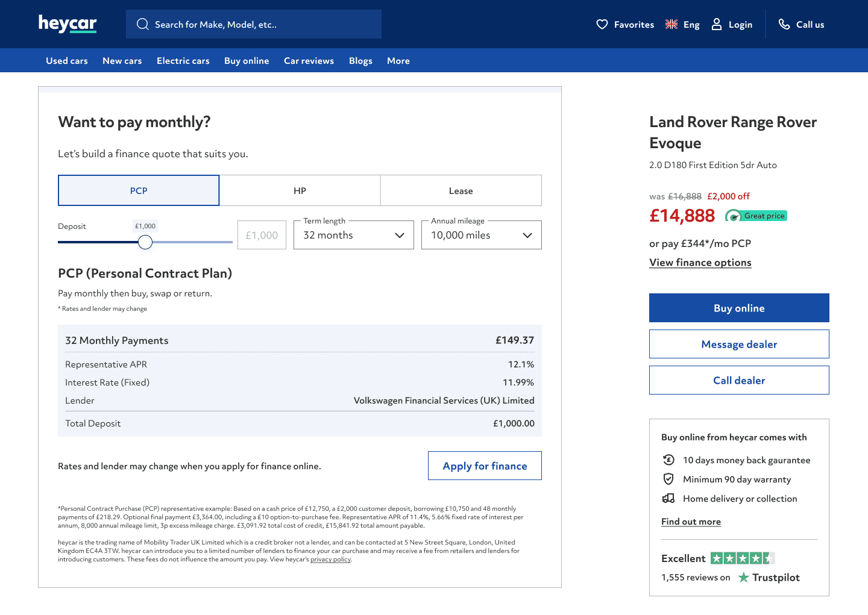The width and height of the screenshot is (868, 615).
Task: Open the More menu
Action: 398,61
